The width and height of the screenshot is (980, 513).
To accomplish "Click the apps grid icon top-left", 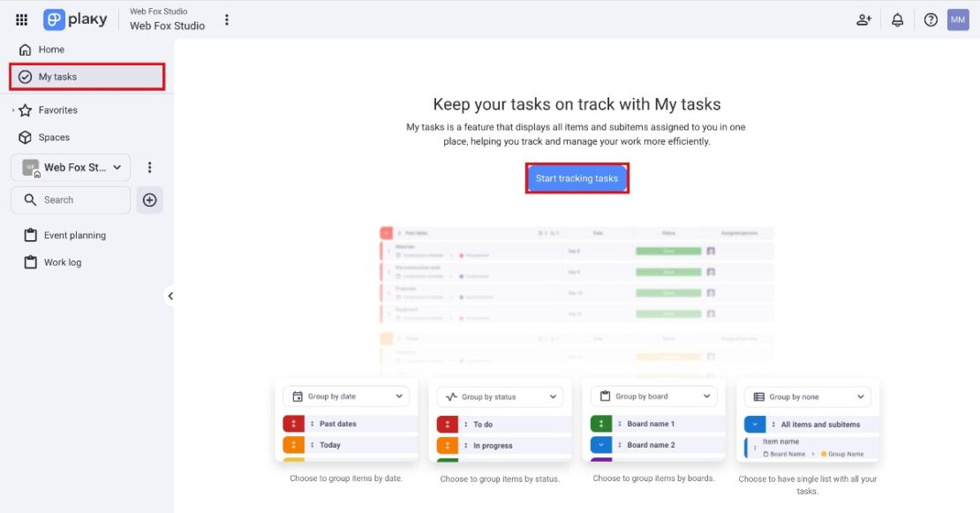I will [x=20, y=19].
